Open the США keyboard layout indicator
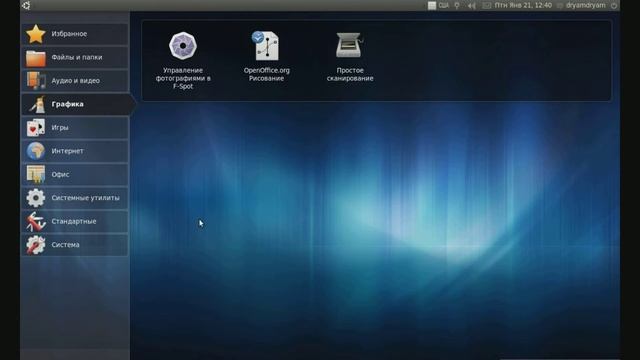 [438, 5]
